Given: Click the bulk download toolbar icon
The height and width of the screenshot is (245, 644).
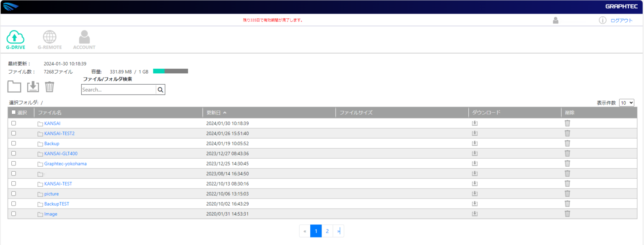Looking at the screenshot, I should (x=33, y=87).
